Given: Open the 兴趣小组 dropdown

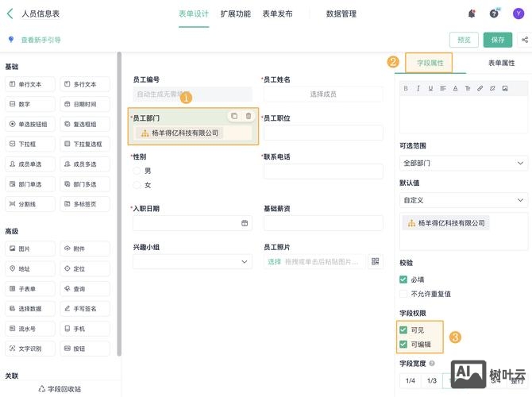Looking at the screenshot, I should point(192,261).
